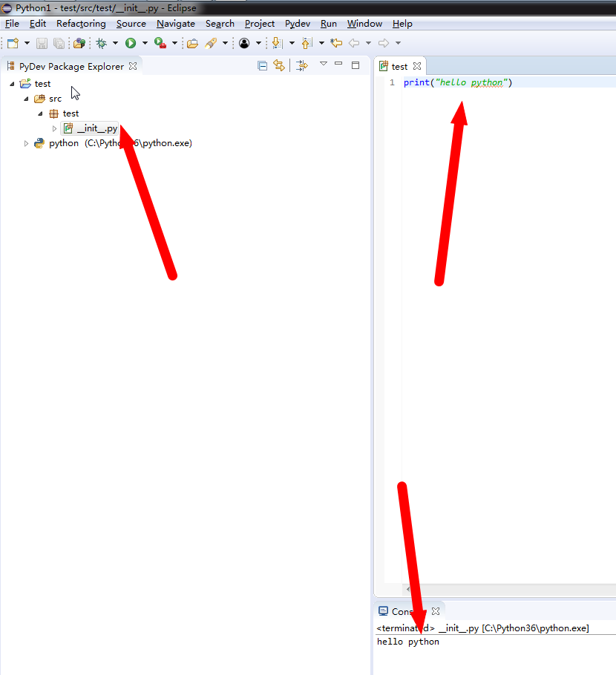
Task: Click the Last Edit Location icon
Action: (336, 43)
